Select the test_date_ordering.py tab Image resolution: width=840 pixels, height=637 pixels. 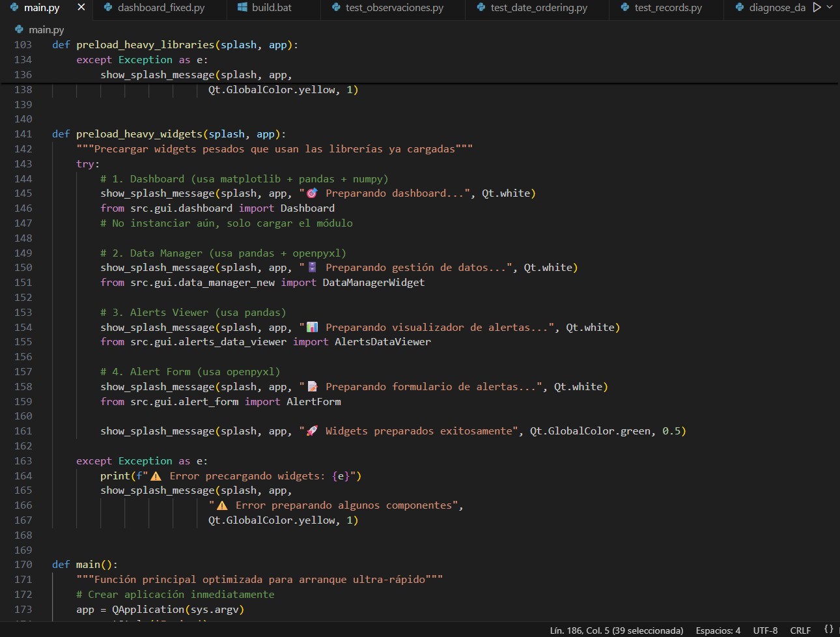[539, 8]
